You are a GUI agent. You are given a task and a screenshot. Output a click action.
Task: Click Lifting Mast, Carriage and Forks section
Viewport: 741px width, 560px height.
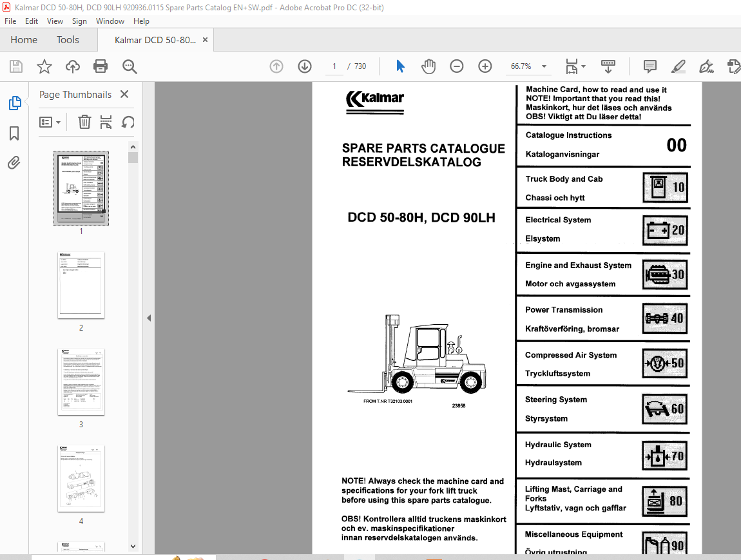[x=604, y=500]
